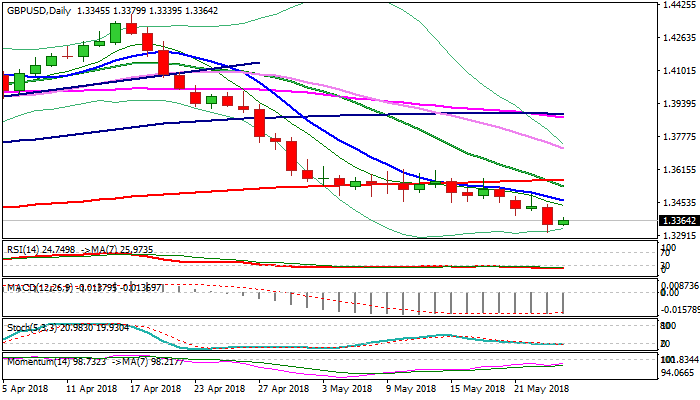The height and width of the screenshot is (400, 700).
Task: Click the highest red candle near 17 Apr
Action: [x=131, y=28]
